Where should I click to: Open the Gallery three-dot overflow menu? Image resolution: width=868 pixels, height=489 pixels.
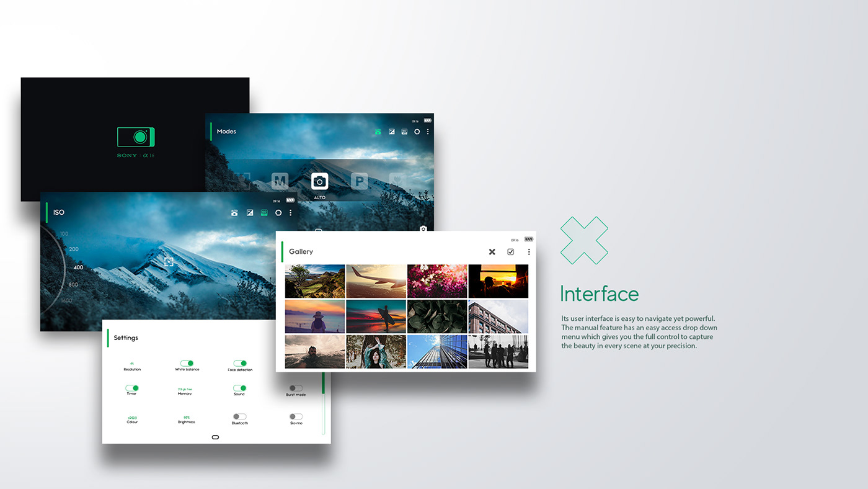[529, 252]
